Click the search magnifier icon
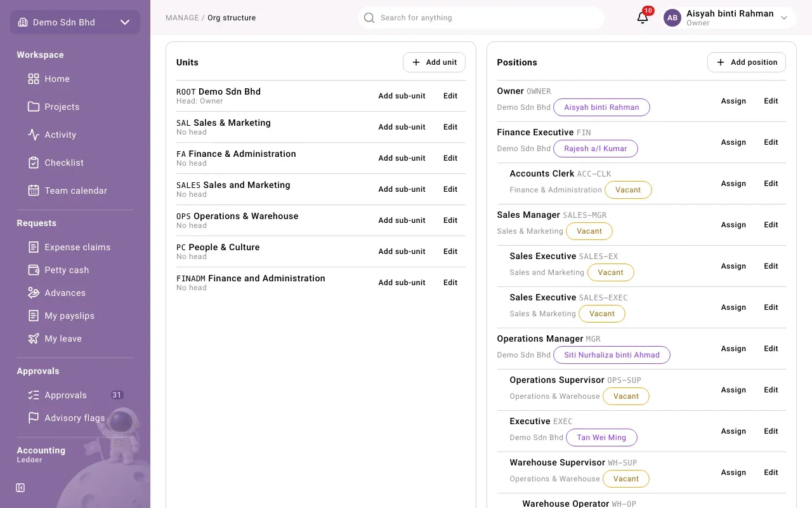Screen dimensions: 812x508 (369, 18)
